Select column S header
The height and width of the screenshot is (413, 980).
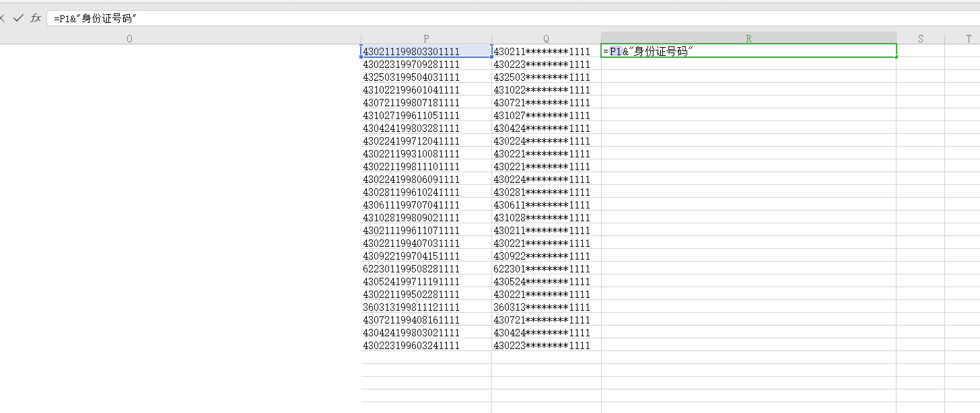click(x=920, y=39)
